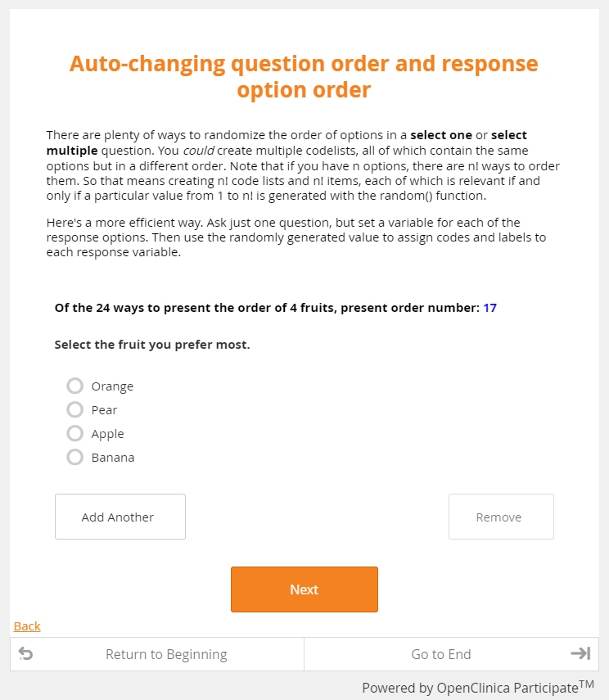Click the Apple option label text

(x=107, y=434)
